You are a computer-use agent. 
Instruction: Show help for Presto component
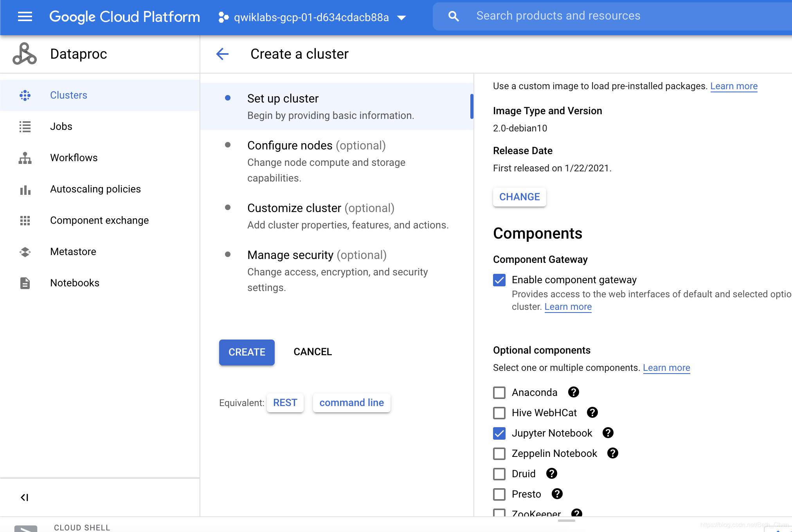click(557, 494)
